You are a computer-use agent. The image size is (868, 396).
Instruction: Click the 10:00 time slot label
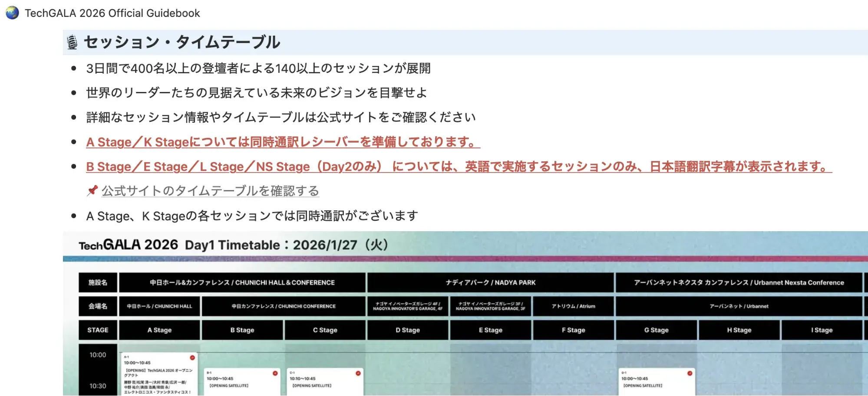pos(98,355)
